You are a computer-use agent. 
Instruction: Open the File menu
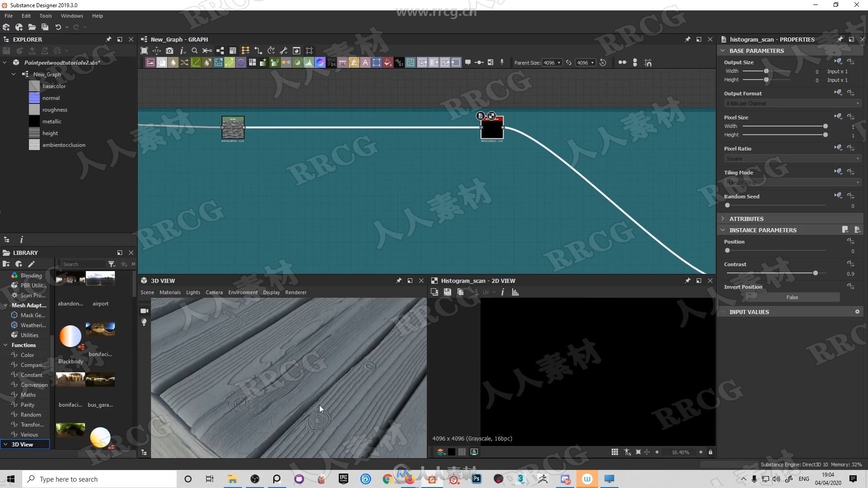tap(9, 16)
